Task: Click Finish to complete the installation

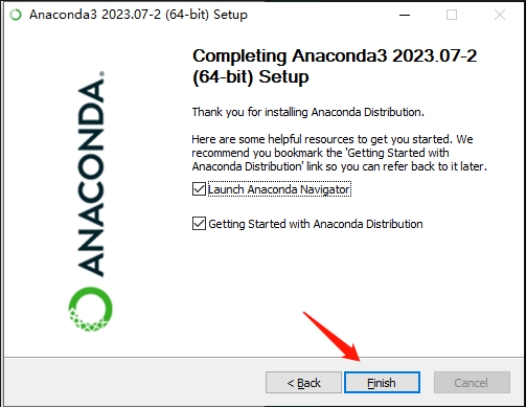Action: click(382, 382)
